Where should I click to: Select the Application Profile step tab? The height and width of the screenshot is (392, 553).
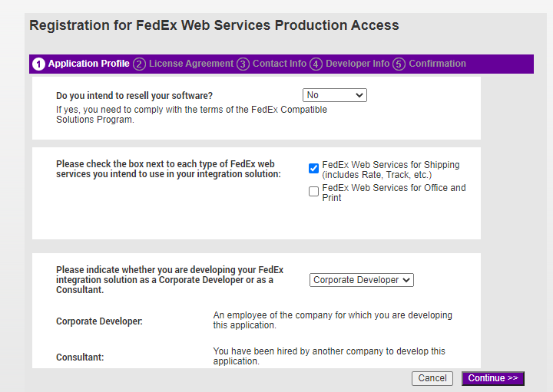(89, 64)
